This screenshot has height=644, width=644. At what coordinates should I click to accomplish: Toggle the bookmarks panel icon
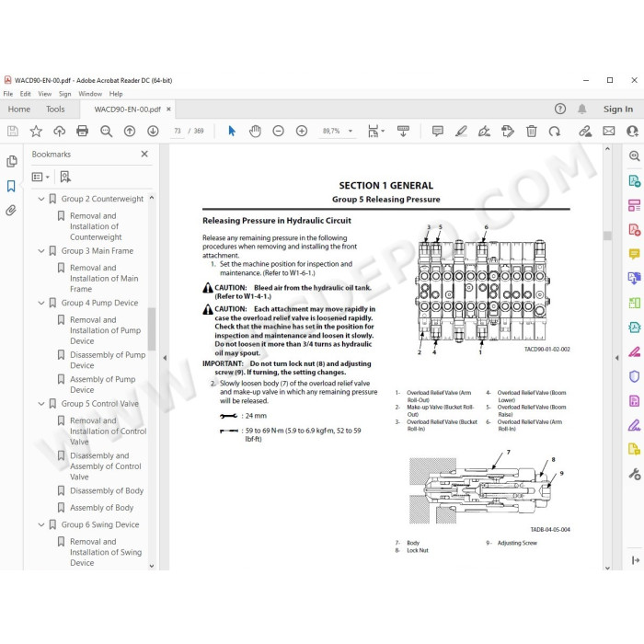11,186
